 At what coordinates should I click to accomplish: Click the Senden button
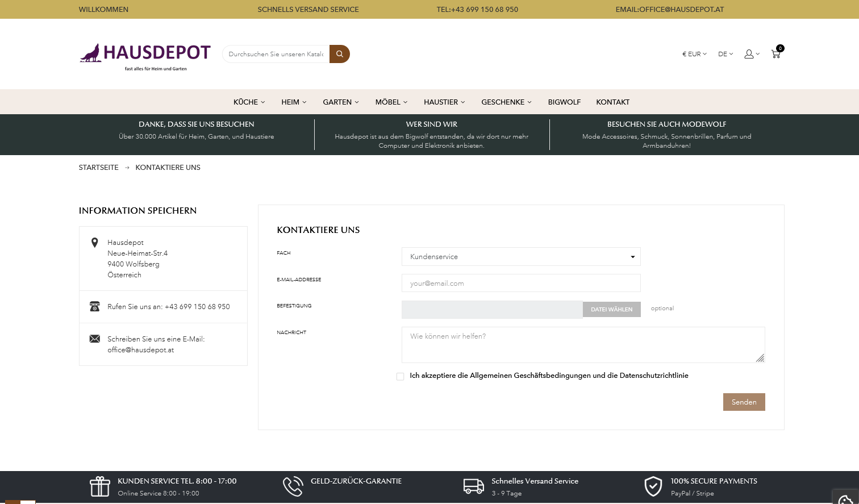[744, 402]
